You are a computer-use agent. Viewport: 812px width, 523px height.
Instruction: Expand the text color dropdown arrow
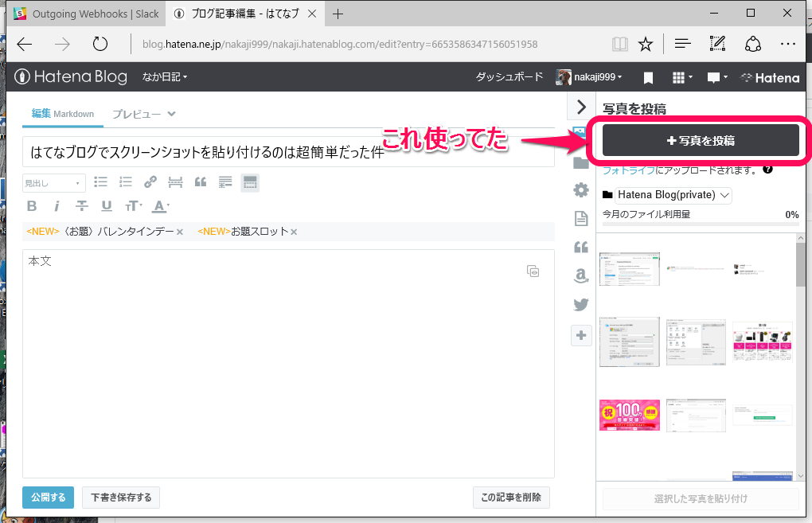click(167, 205)
